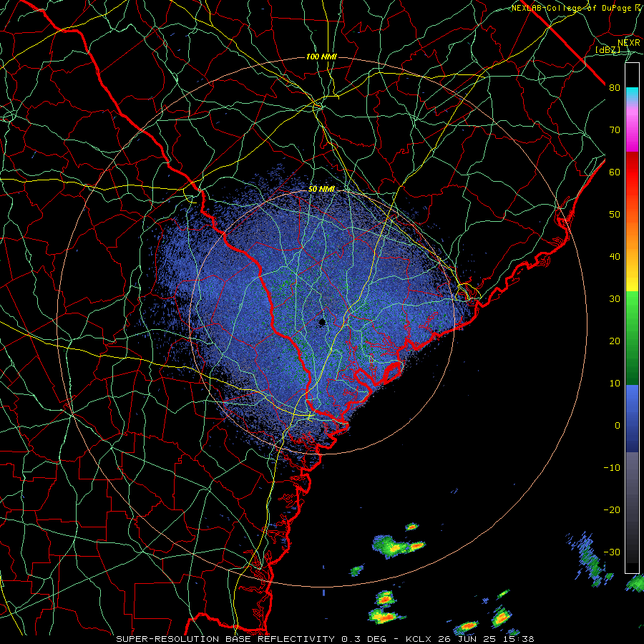
Task: Click the red segment of the dBZ color bar
Action: click(x=632, y=172)
